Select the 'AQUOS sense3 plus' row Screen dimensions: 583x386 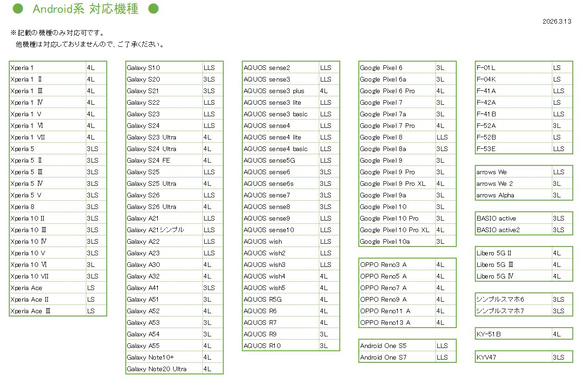pyautogui.click(x=291, y=91)
